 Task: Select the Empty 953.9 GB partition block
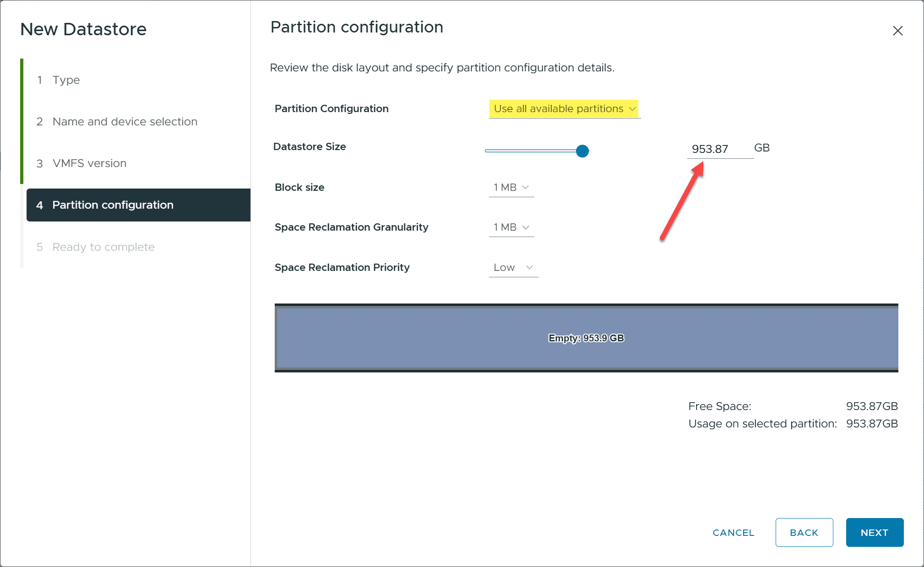(x=587, y=338)
